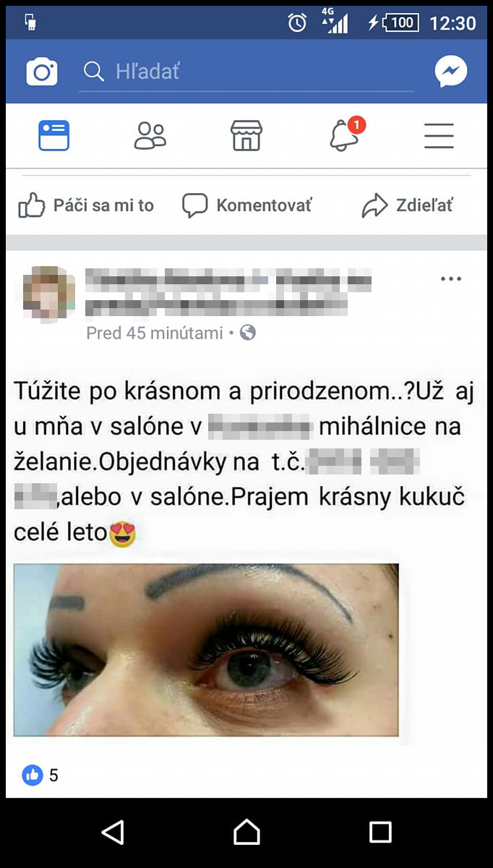
Task: Open the post author's profile picture
Action: click(48, 294)
